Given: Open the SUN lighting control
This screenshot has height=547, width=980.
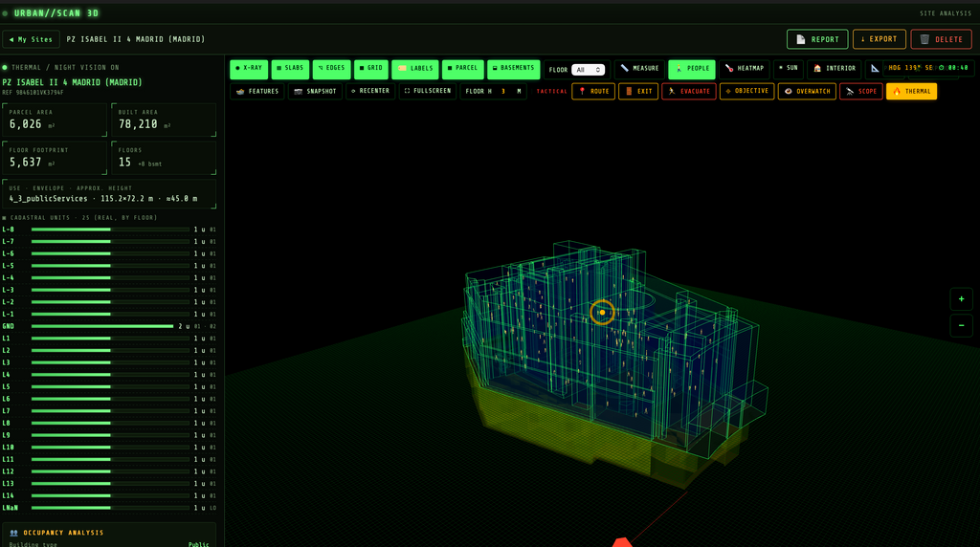Looking at the screenshot, I should coord(789,69).
